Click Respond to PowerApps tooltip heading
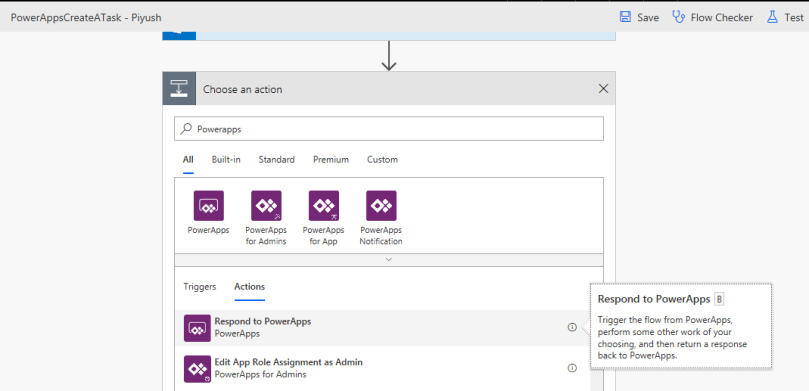The width and height of the screenshot is (809, 391). [654, 299]
